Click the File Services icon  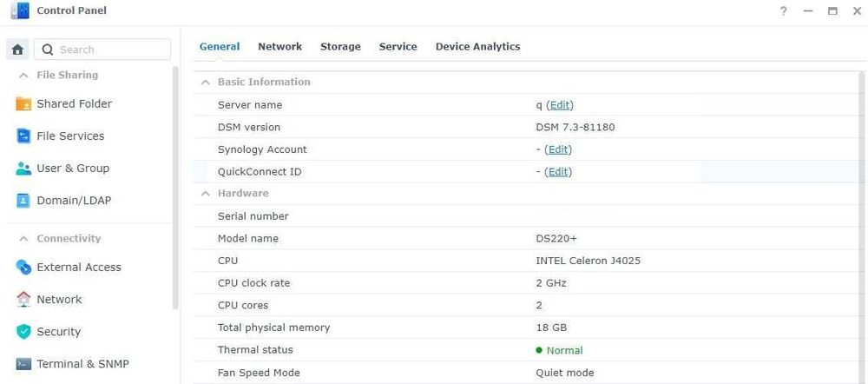(x=23, y=136)
